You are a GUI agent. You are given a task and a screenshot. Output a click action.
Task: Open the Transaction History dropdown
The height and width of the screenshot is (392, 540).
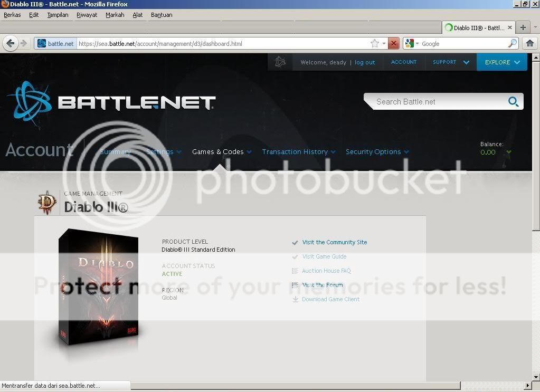[299, 152]
